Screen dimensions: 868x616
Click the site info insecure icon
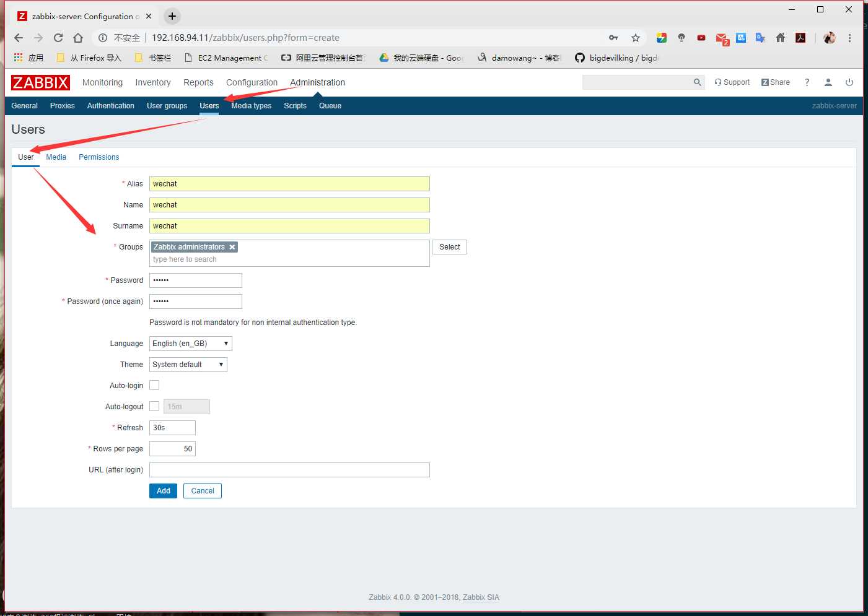tap(103, 38)
